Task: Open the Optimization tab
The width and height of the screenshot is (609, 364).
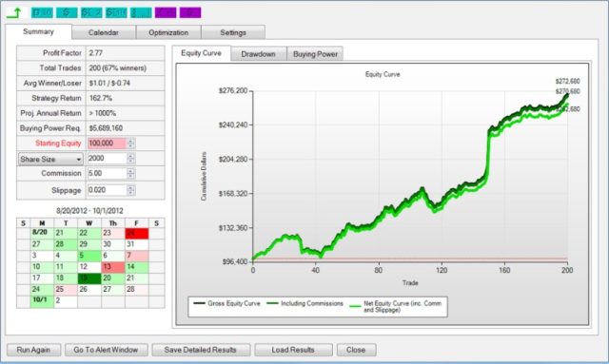Action: tap(168, 32)
